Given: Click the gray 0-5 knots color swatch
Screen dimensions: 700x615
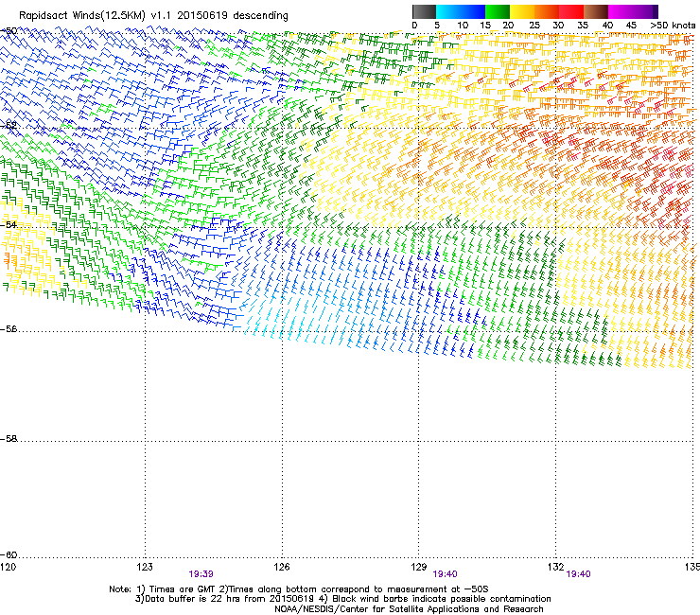Looking at the screenshot, I should click(x=424, y=11).
